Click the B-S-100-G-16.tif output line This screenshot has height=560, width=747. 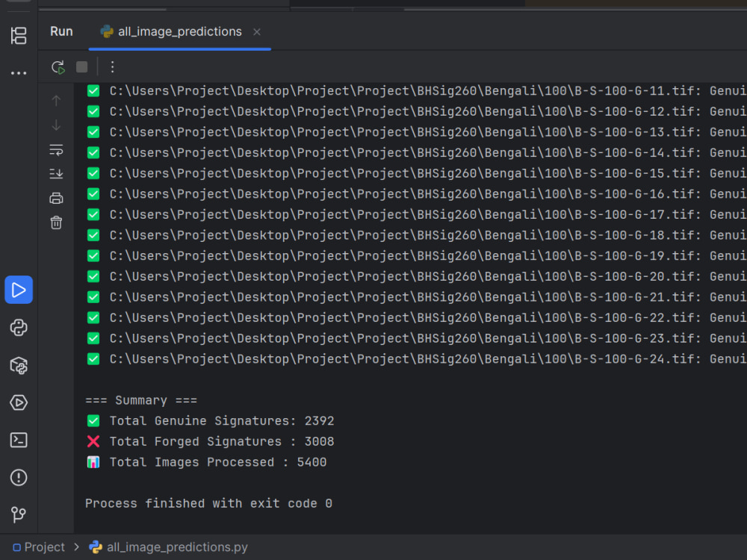(x=416, y=194)
